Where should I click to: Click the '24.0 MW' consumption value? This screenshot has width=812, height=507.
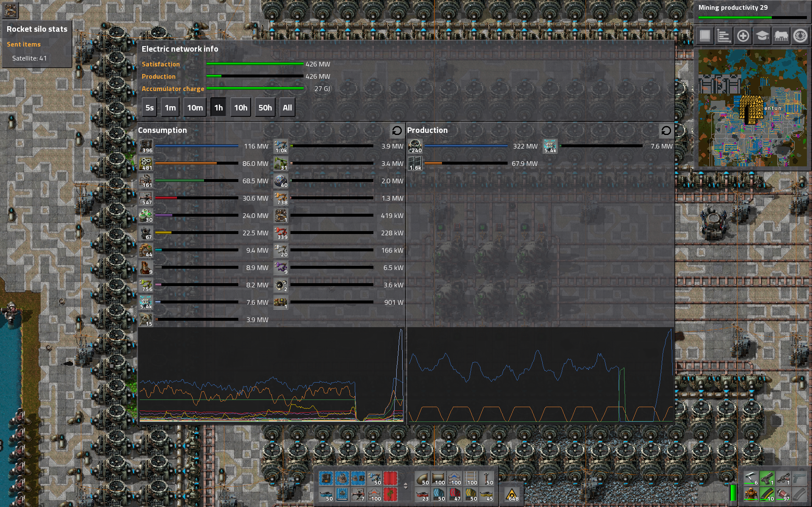click(x=255, y=216)
